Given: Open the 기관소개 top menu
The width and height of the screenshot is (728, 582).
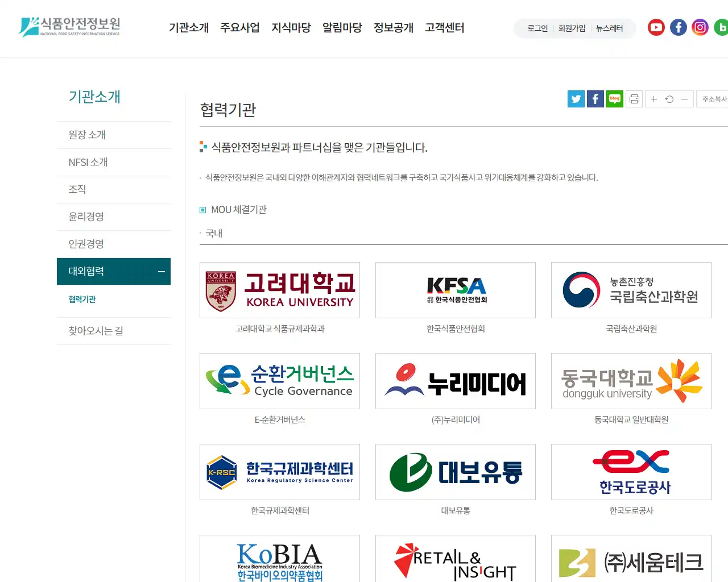Looking at the screenshot, I should tap(189, 27).
